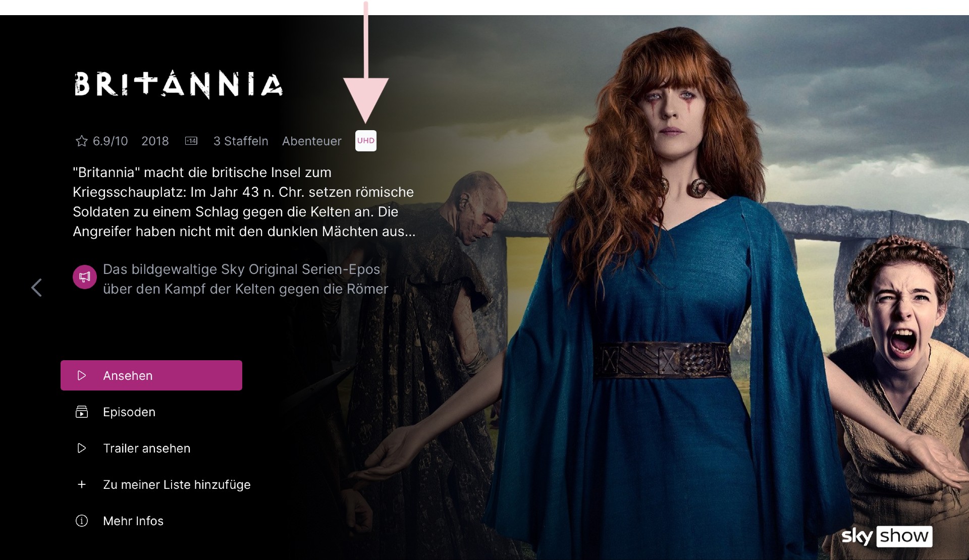
Task: Click the info circle icon
Action: coord(82,521)
